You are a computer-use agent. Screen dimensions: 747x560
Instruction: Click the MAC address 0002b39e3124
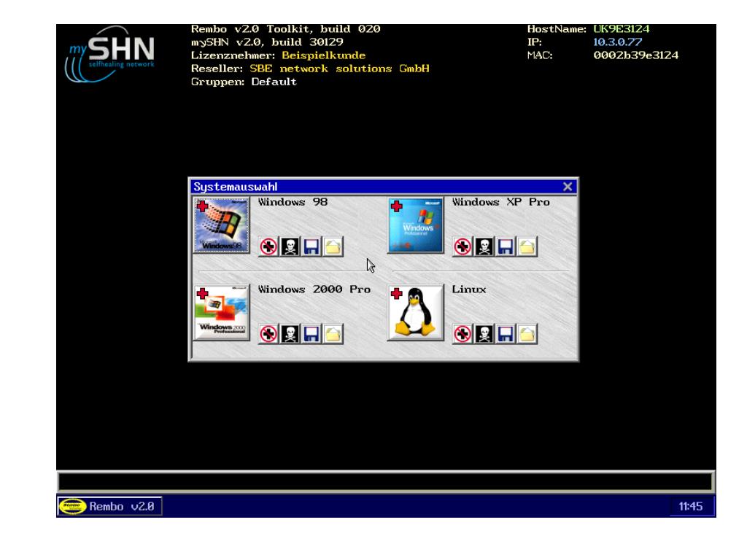635,55
